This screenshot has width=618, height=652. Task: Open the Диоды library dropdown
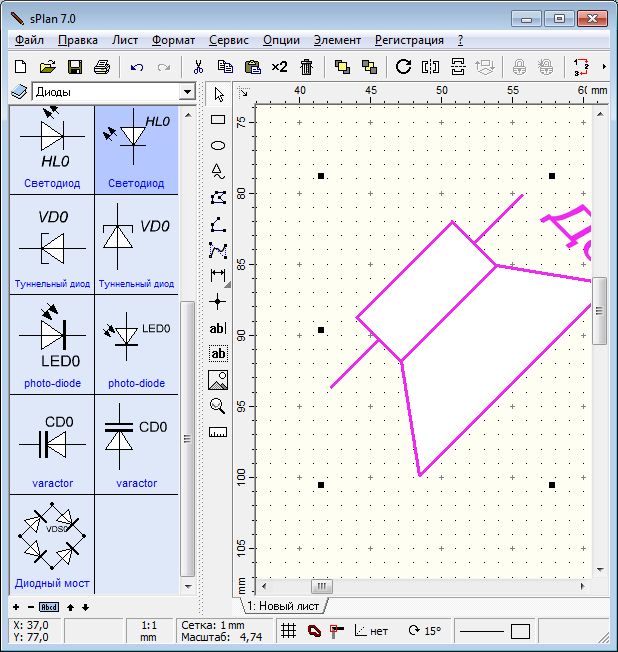coord(186,92)
